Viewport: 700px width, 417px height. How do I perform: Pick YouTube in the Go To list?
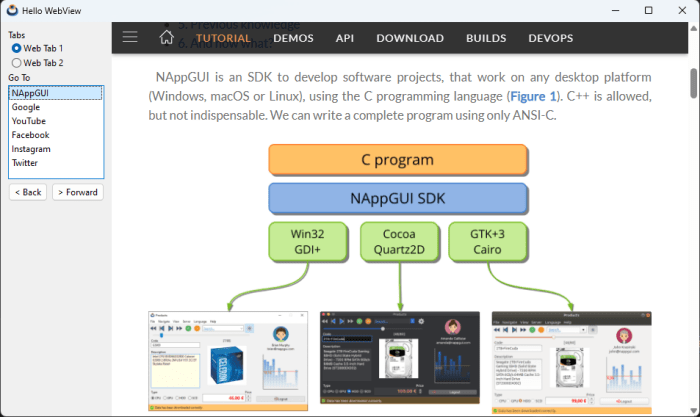[28, 121]
